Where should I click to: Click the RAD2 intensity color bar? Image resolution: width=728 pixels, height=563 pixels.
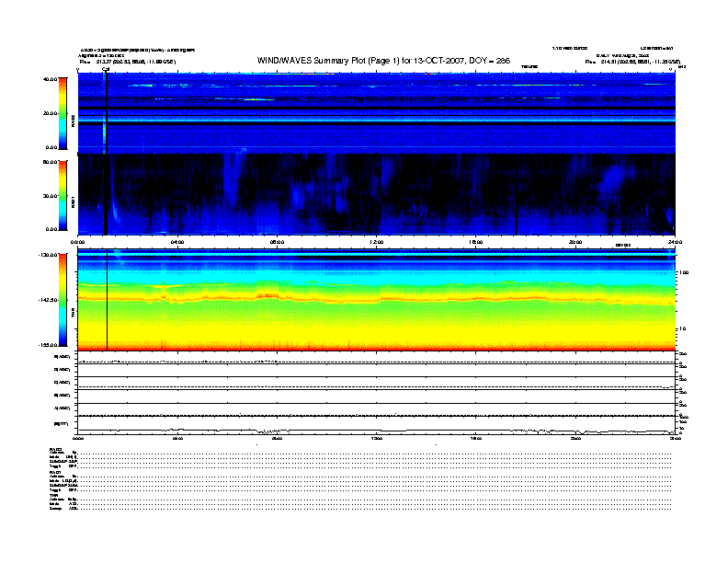click(63, 113)
